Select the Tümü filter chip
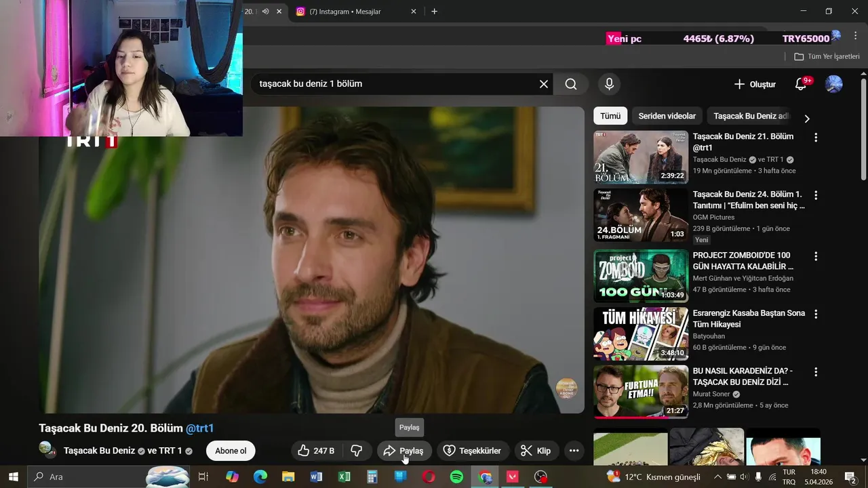Image resolution: width=868 pixels, height=488 pixels. coord(610,116)
